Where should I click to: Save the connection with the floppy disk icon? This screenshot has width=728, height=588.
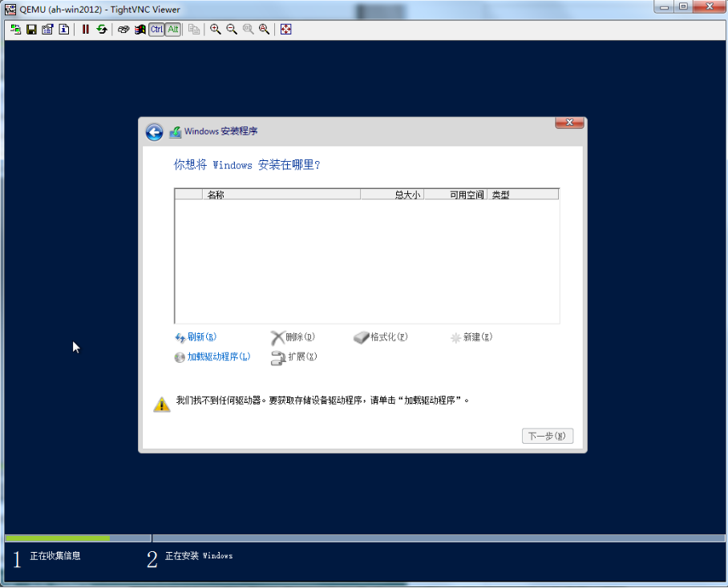click(x=31, y=30)
